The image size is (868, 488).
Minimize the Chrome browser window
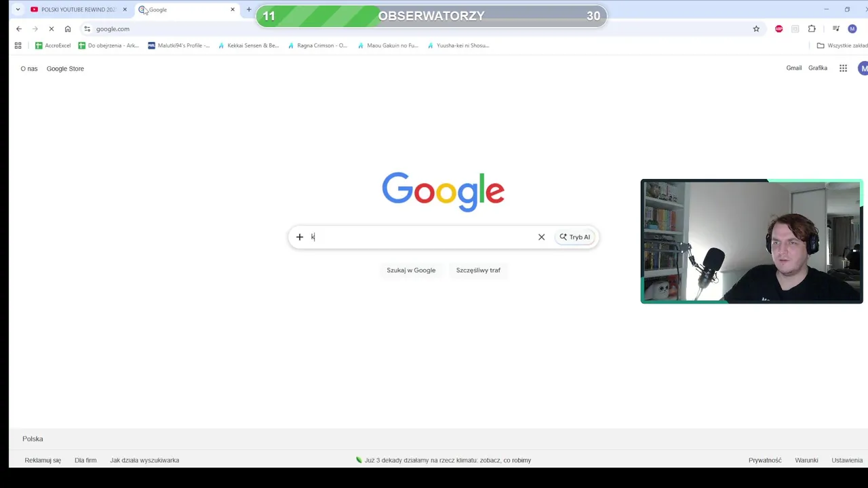[826, 9]
